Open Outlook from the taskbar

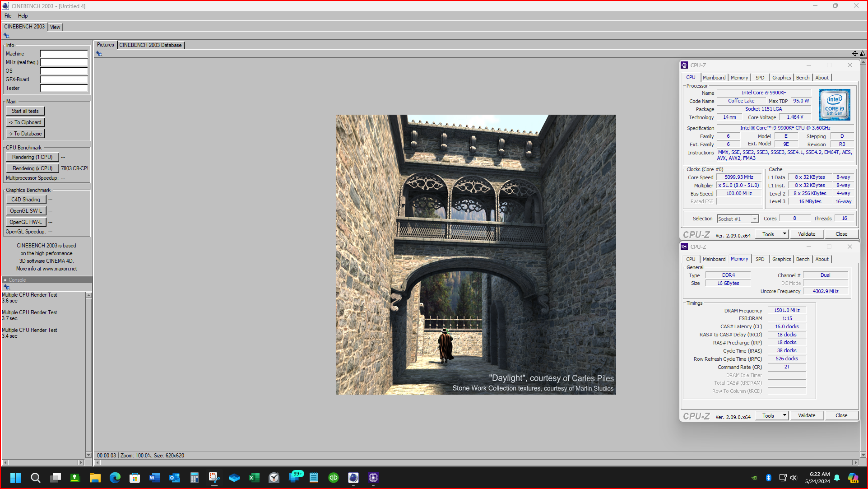coord(174,477)
